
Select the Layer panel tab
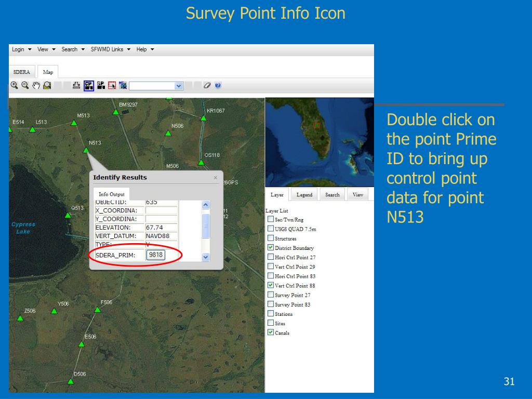(x=277, y=195)
